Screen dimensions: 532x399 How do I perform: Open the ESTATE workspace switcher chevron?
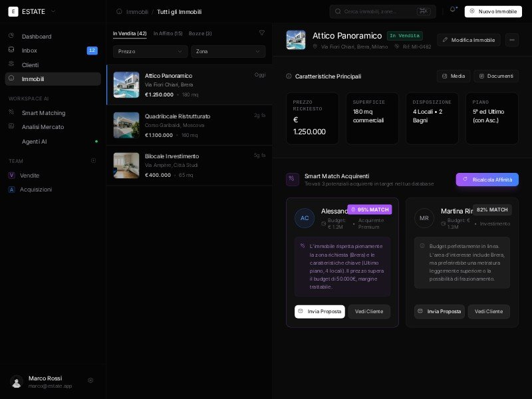pos(53,11)
